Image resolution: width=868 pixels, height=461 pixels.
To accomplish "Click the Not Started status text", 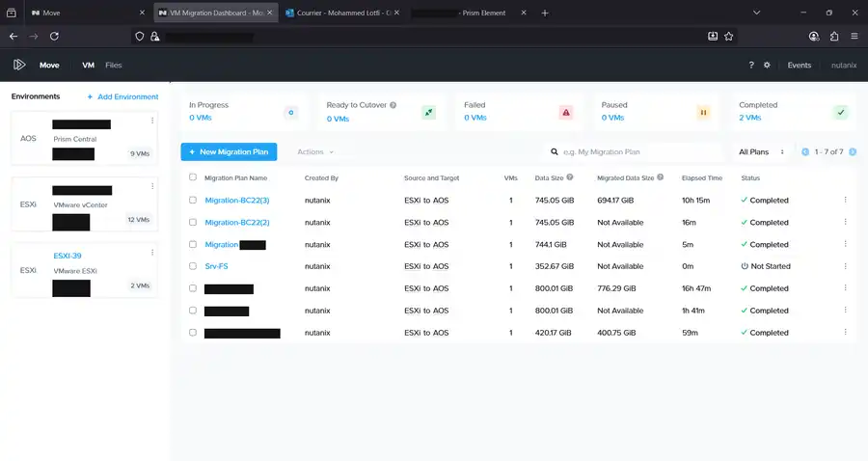I will tap(770, 266).
